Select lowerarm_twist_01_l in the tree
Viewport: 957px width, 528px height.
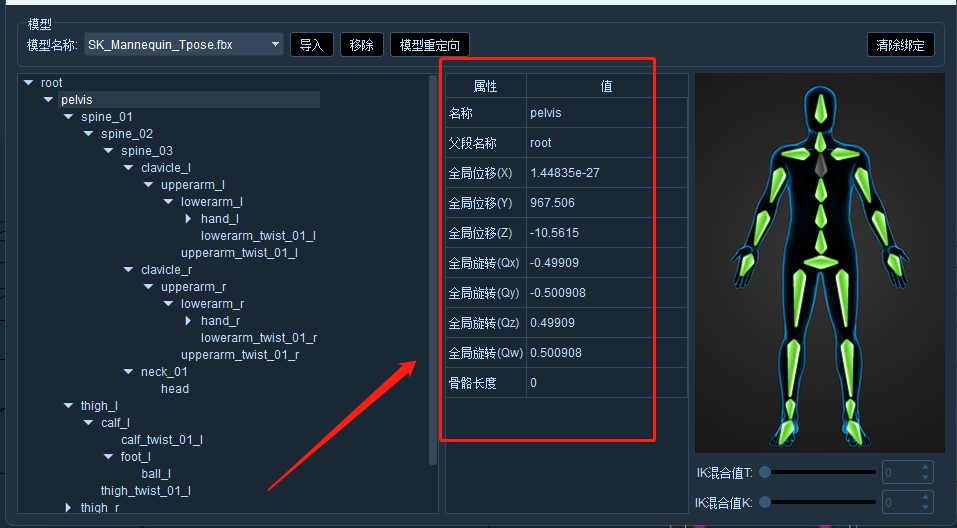(258, 236)
